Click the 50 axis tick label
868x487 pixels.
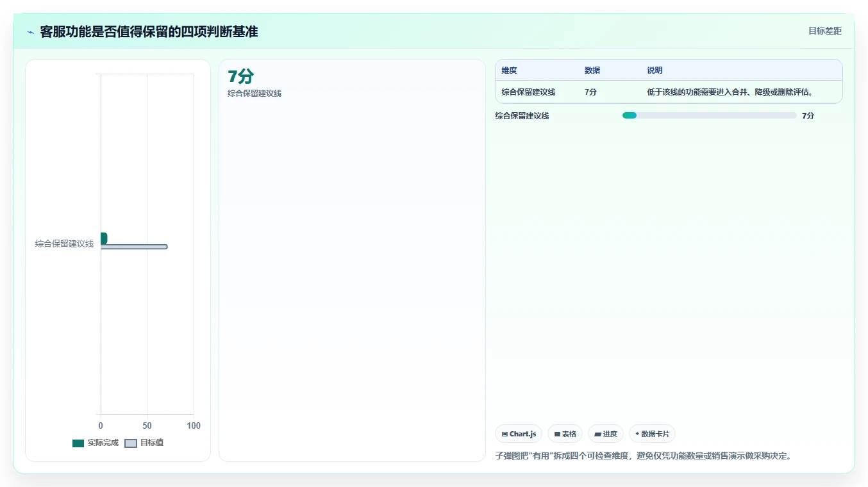[x=147, y=426]
